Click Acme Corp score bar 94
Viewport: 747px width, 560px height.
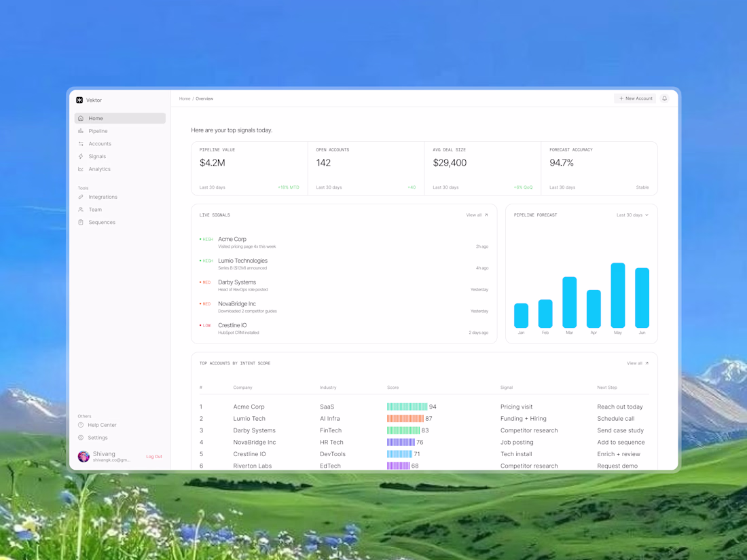(407, 407)
